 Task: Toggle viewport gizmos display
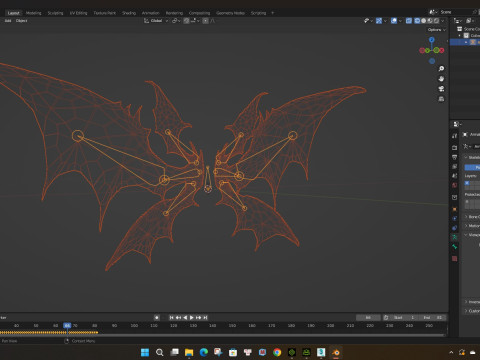[x=379, y=21]
